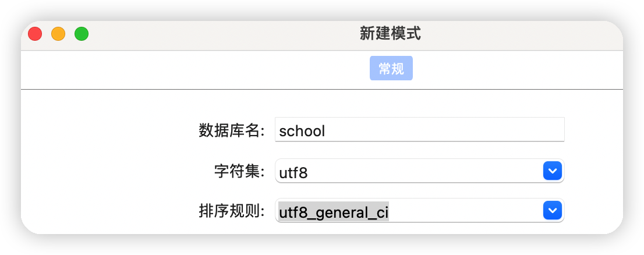The height and width of the screenshot is (255, 644).
Task: Select the 常规 tab
Action: [x=391, y=68]
